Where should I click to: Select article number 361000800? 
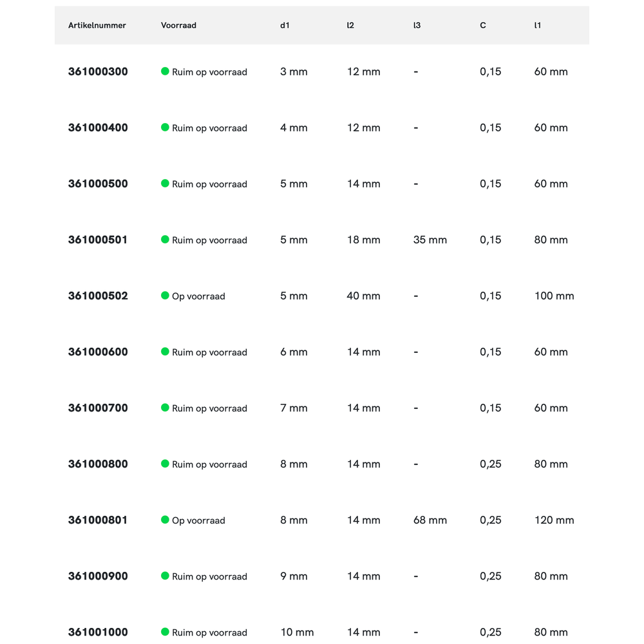(x=98, y=464)
